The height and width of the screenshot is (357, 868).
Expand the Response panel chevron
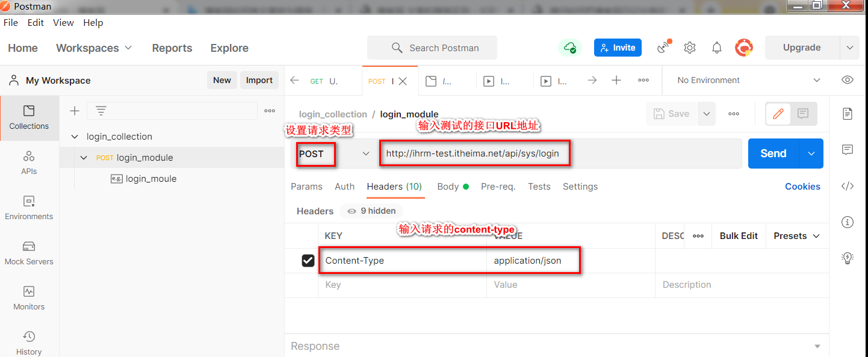coord(817,346)
